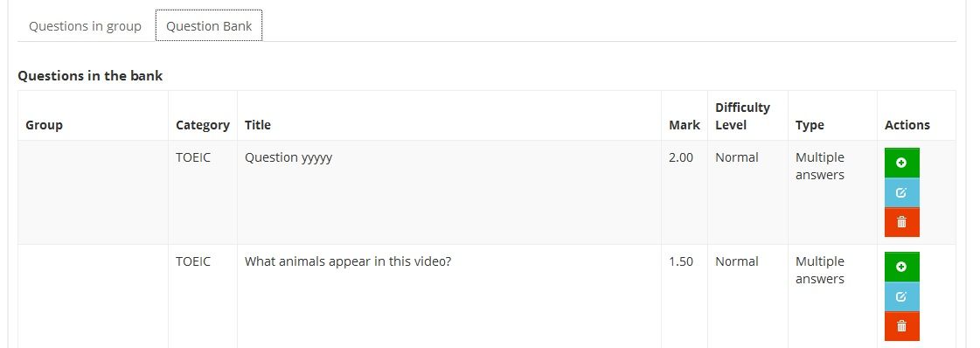Select "What animals appear in this video?" title
Screen dimensions: 980x348
pos(347,261)
